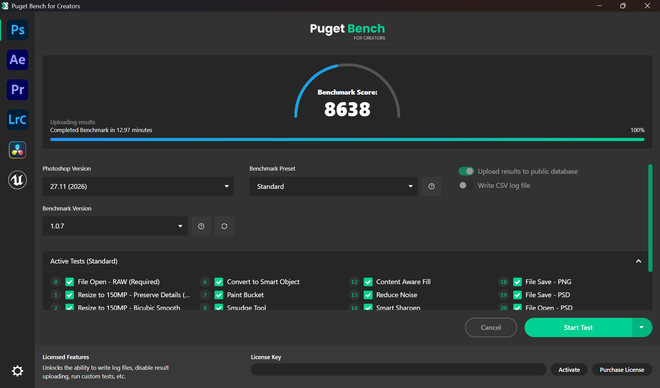This screenshot has height=388, width=660.
Task: Click the refresh icon beside Benchmark Version
Action: click(x=224, y=226)
